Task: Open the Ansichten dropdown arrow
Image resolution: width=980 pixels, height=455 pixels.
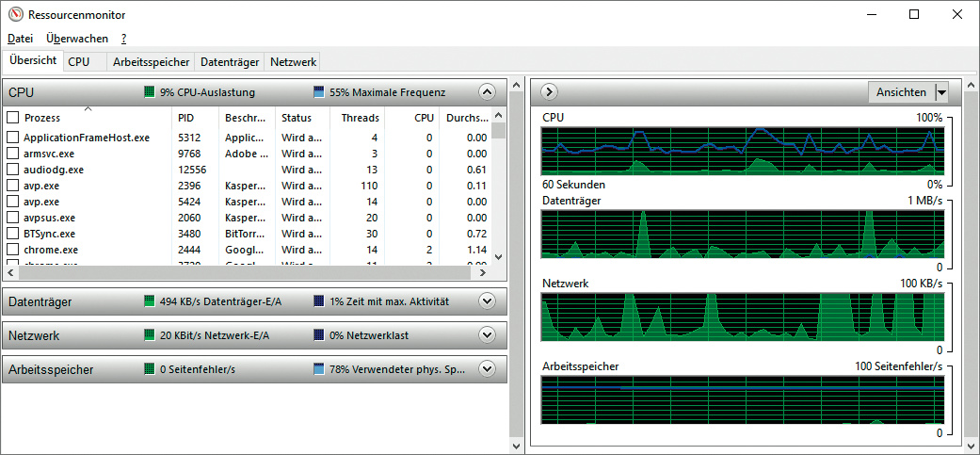Action: click(x=941, y=92)
